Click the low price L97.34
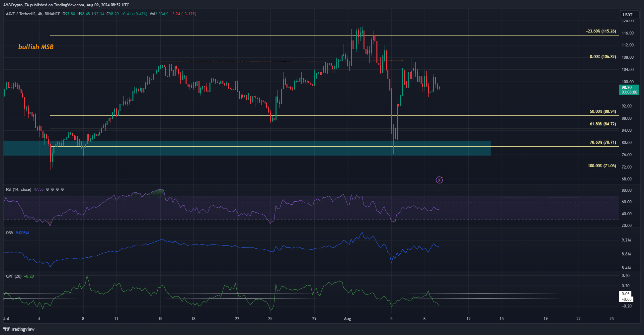 98,14
